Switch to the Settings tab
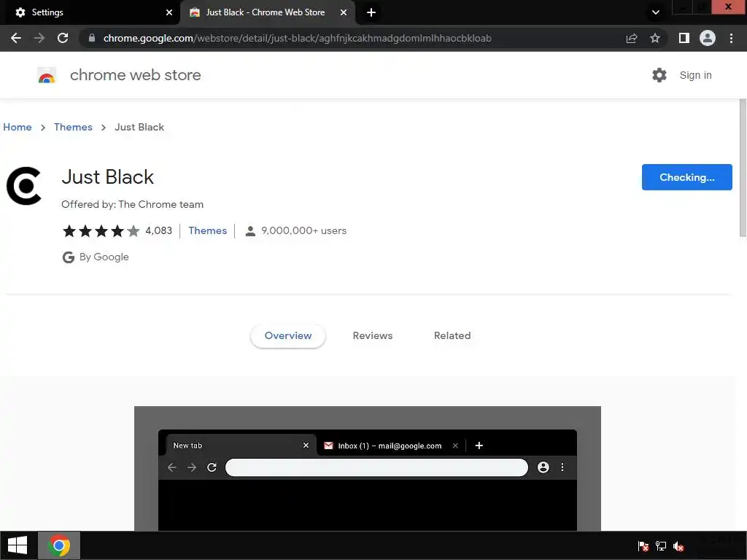The image size is (747, 560). 90,12
